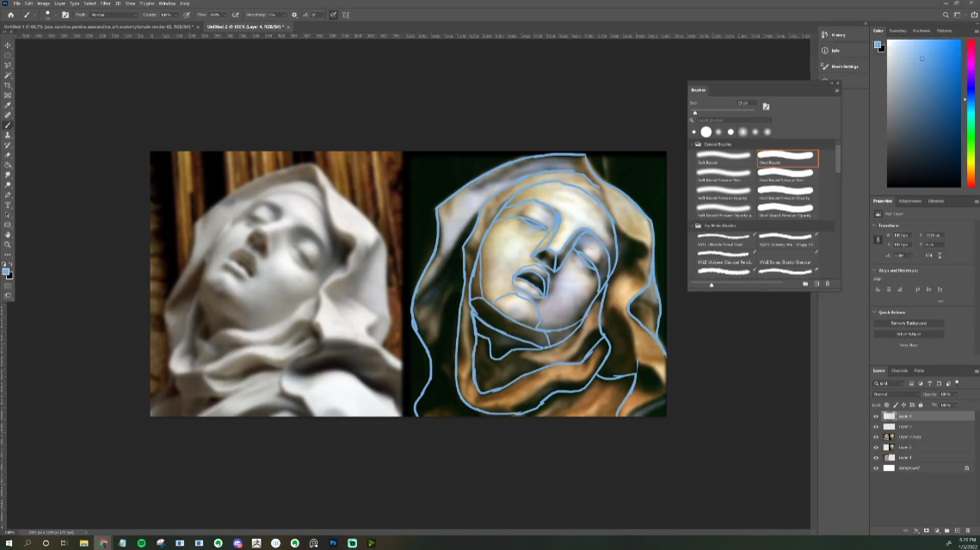The height and width of the screenshot is (550, 980).
Task: Select the Zoom tool
Action: 8,245
